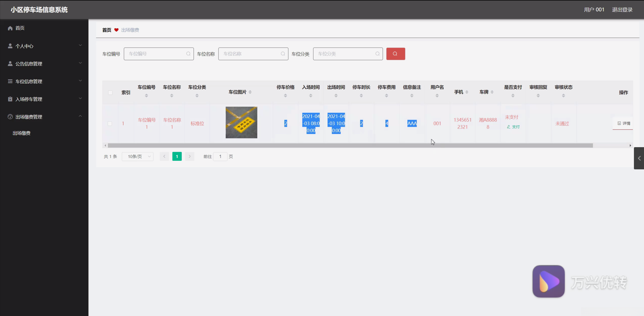
Task: Click the magnifier icon in 车位编号 field
Action: pyautogui.click(x=188, y=54)
